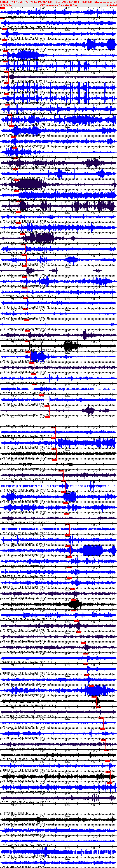Click the start time label 19:30:34.00
The image size is (117, 868).
[6, 5]
